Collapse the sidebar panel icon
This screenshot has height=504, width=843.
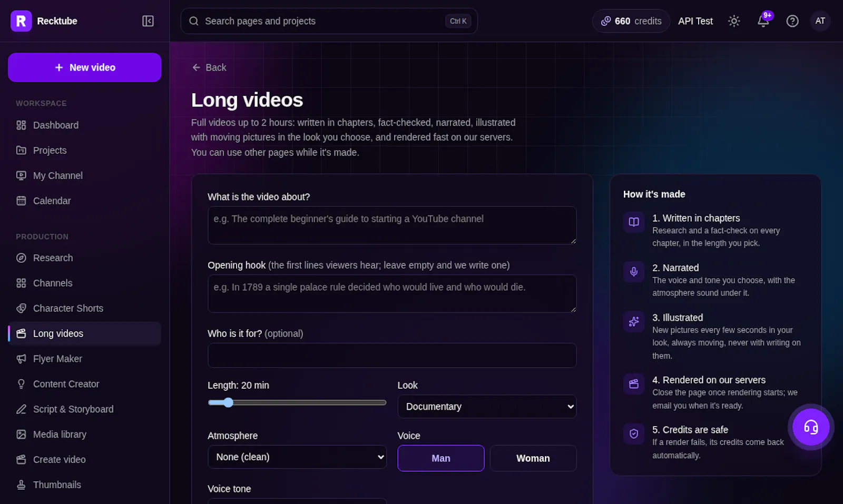pyautogui.click(x=148, y=21)
